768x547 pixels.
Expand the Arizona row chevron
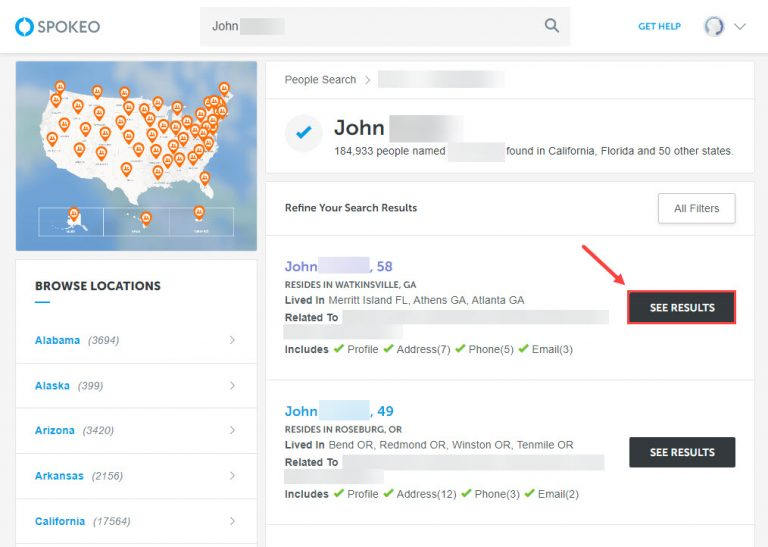click(x=232, y=430)
